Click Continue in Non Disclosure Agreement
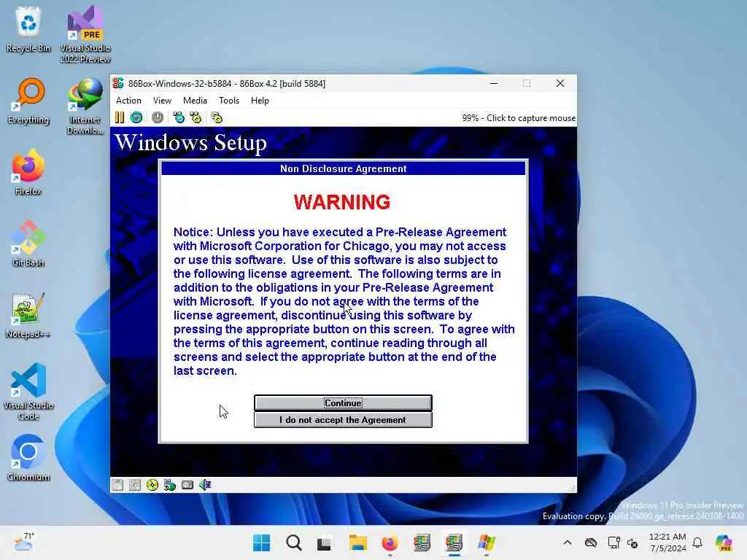The image size is (747, 560). coord(343,402)
